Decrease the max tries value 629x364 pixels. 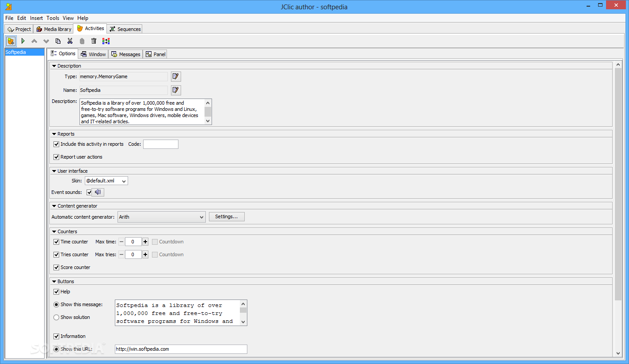pos(121,254)
